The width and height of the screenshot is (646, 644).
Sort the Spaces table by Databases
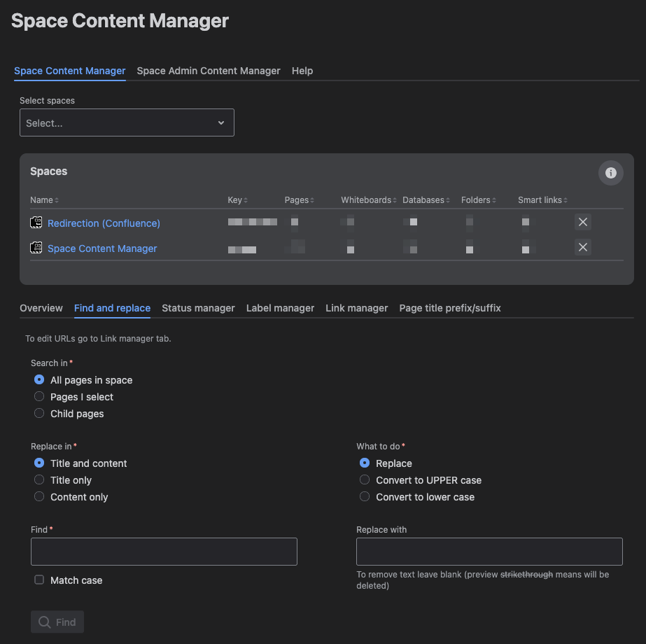(426, 200)
